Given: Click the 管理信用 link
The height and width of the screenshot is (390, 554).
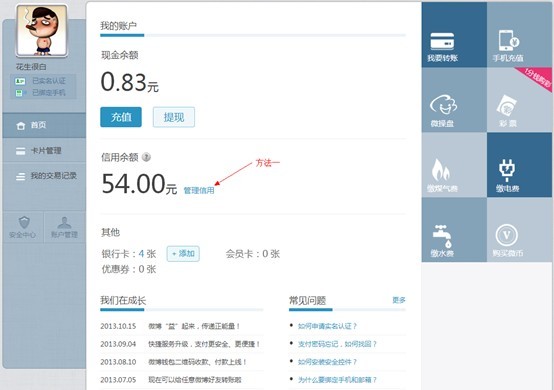Looking at the screenshot, I should (199, 190).
